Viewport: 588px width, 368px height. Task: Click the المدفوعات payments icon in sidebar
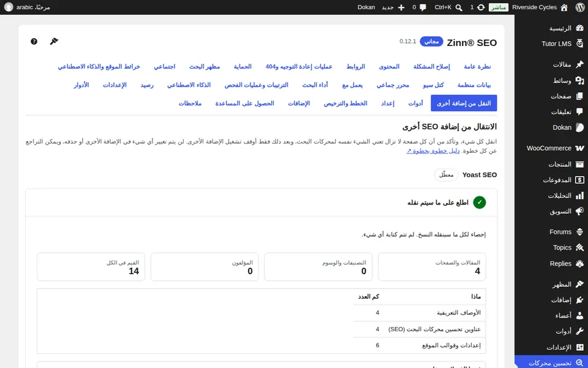[x=580, y=180]
